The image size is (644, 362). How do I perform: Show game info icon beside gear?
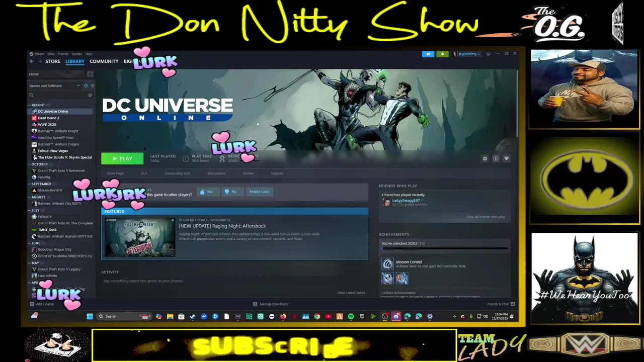(496, 158)
